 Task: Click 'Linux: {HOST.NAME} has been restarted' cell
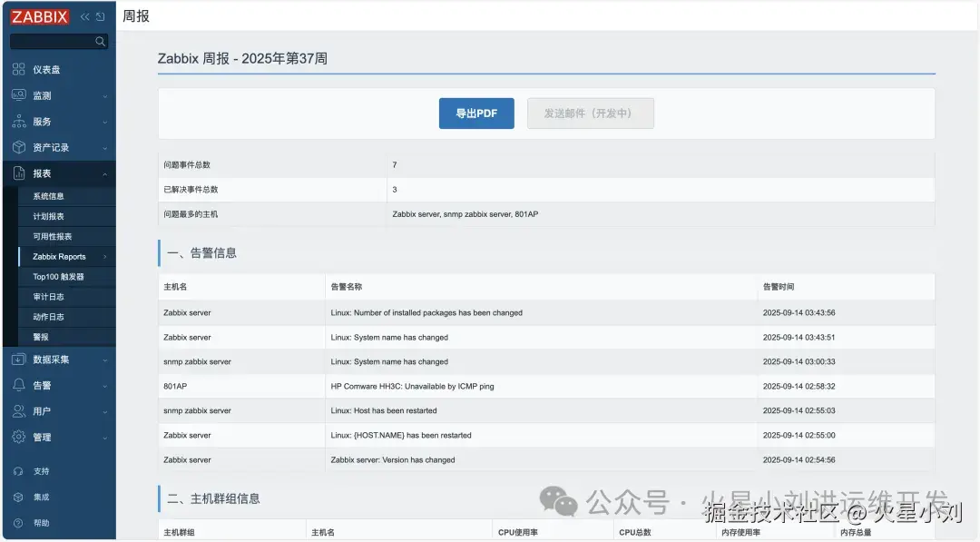pyautogui.click(x=401, y=435)
